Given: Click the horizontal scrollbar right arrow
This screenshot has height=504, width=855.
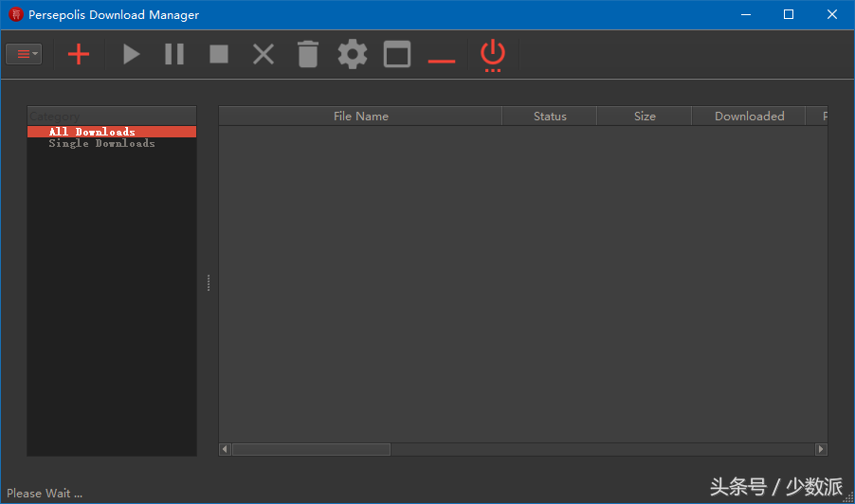Looking at the screenshot, I should pos(821,449).
